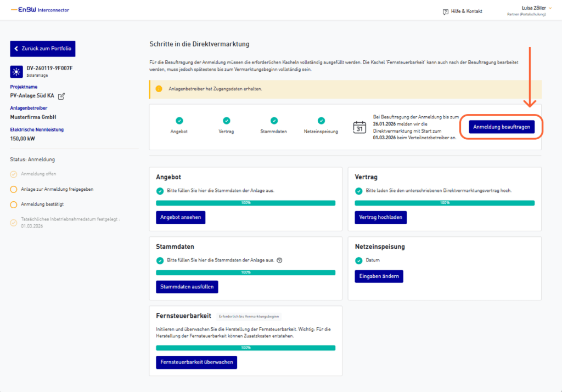Click the solar plant sun icon
The height and width of the screenshot is (392, 562).
(x=16, y=71)
